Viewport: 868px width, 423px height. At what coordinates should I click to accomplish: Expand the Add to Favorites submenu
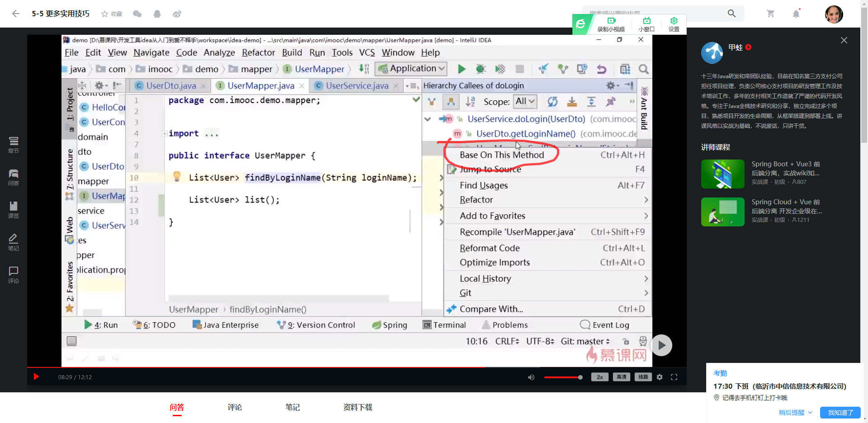(646, 216)
